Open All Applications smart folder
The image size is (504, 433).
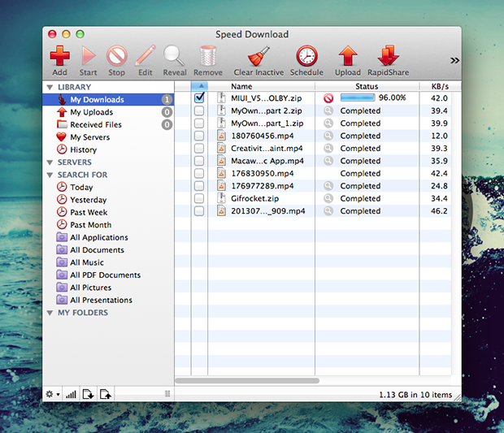click(108, 237)
